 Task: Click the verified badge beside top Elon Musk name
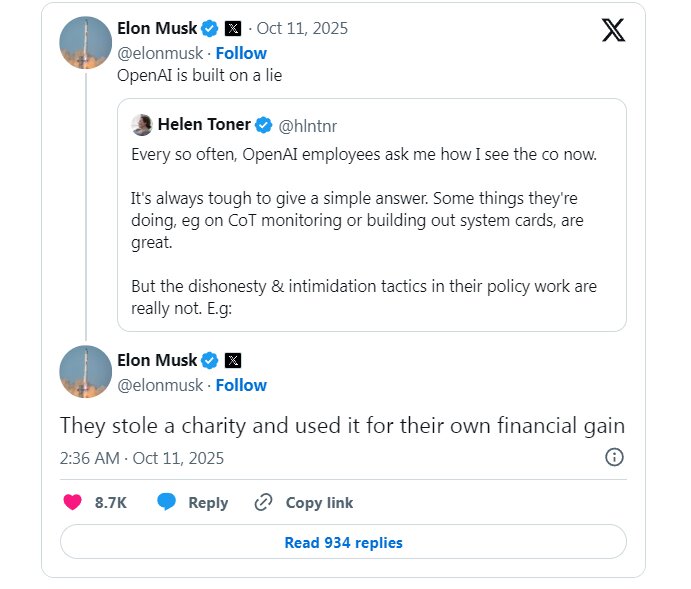click(x=210, y=28)
